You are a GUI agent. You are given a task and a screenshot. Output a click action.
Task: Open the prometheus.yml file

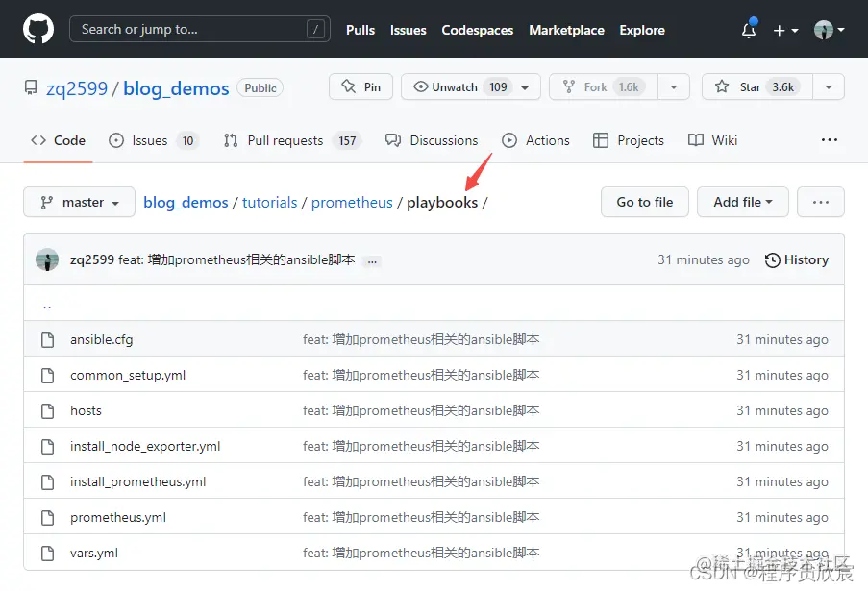[118, 517]
